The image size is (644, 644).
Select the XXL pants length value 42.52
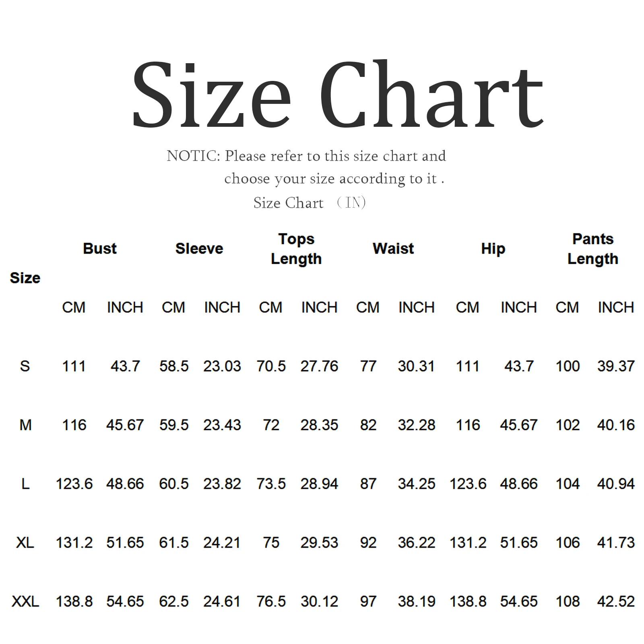click(616, 601)
